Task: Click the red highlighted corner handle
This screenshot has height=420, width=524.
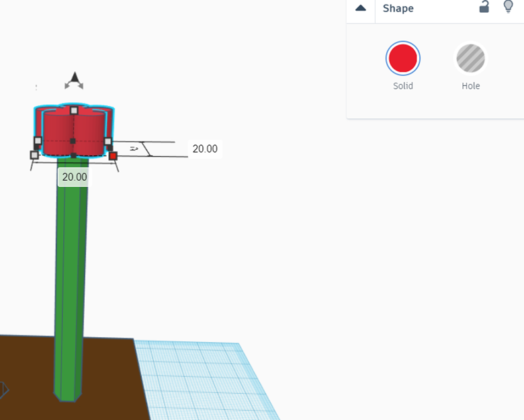Action: (x=113, y=155)
